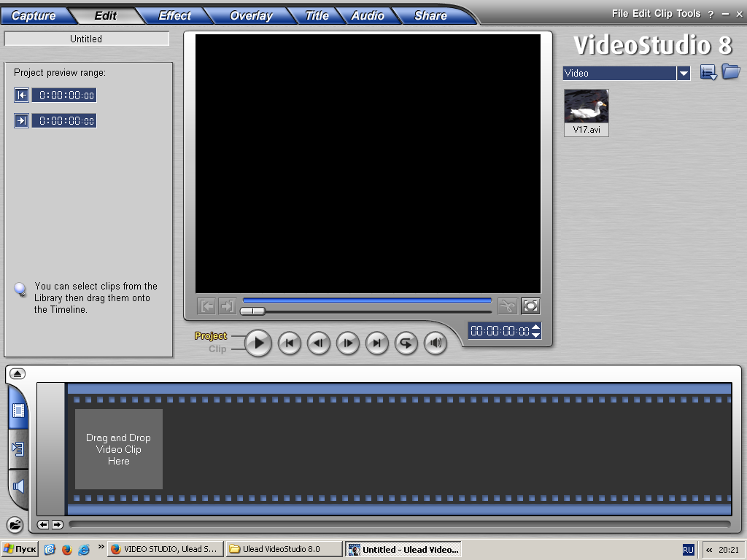Viewport: 747px width, 560px height.
Task: Switch playback mode to Clip
Action: (217, 349)
